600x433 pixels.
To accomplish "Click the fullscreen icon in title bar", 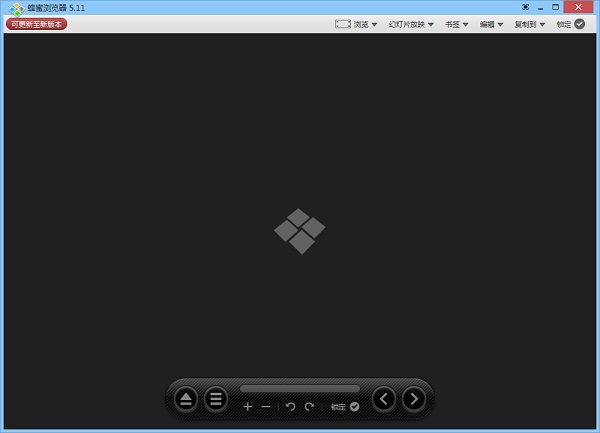I will [525, 7].
